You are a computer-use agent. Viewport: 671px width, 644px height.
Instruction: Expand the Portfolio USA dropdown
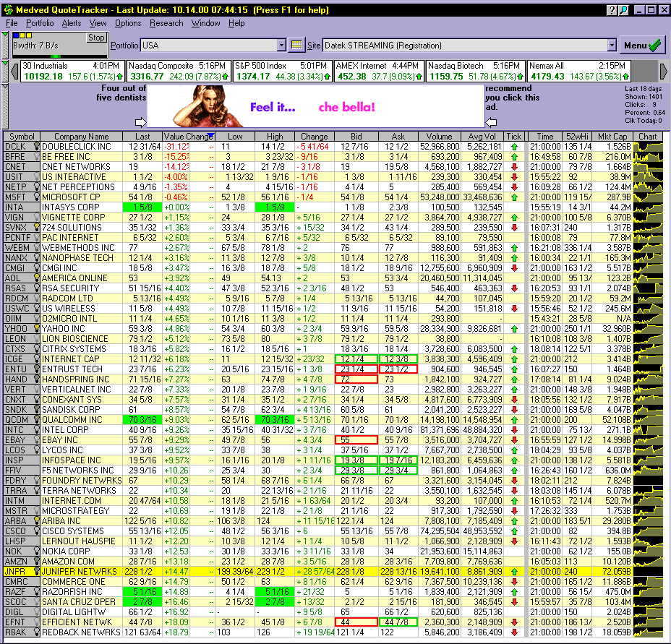[x=281, y=45]
